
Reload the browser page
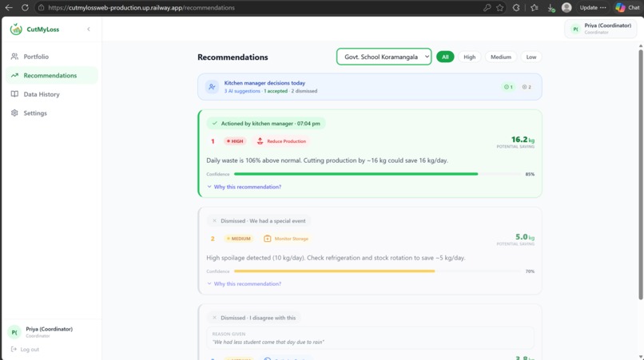click(25, 7)
